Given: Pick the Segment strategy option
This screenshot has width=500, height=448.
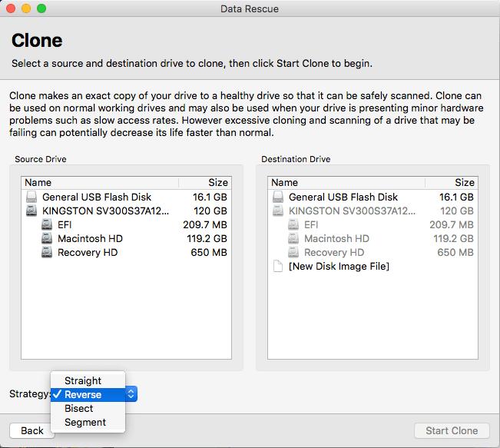Looking at the screenshot, I should tap(88, 422).
